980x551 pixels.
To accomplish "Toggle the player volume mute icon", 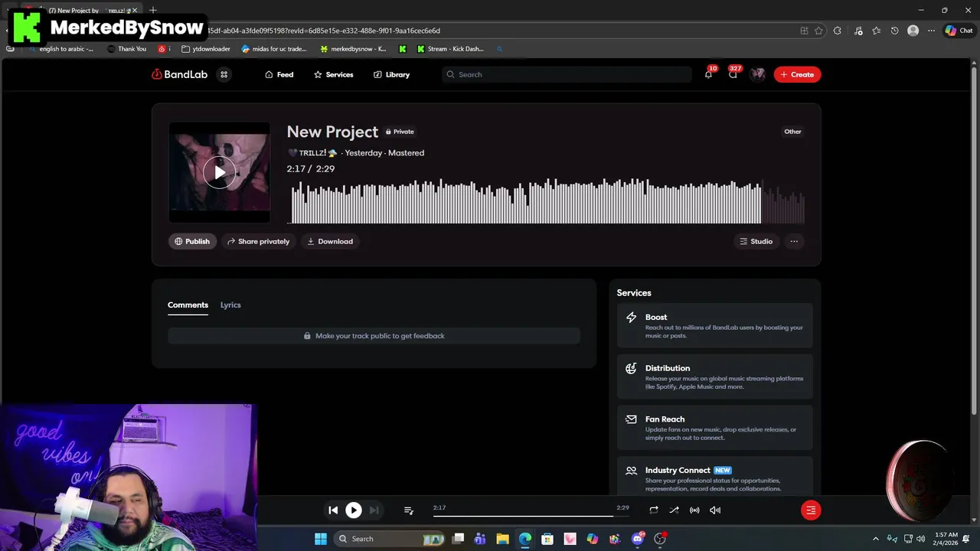I will (715, 510).
